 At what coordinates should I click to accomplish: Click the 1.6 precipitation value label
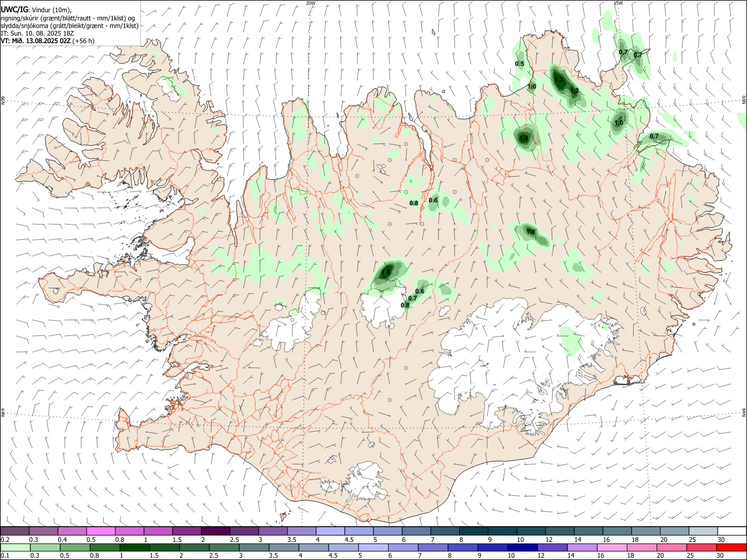tap(386, 272)
